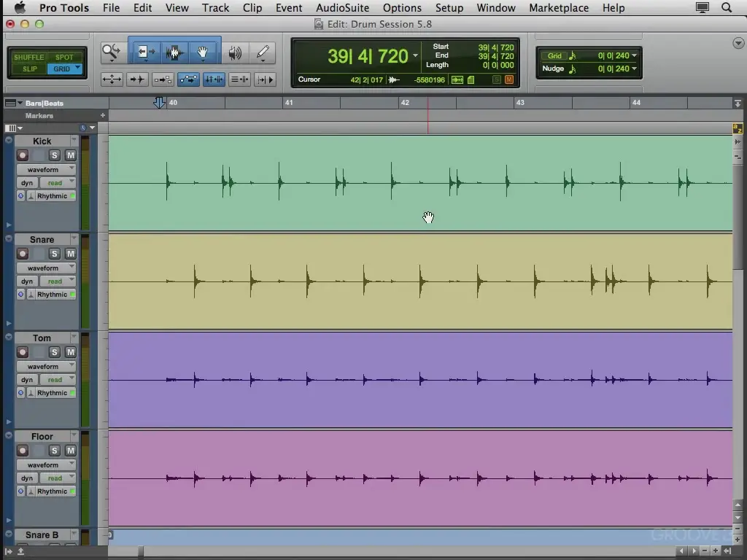The height and width of the screenshot is (560, 747).
Task: Select the Grabber hand tool
Action: pyautogui.click(x=203, y=52)
